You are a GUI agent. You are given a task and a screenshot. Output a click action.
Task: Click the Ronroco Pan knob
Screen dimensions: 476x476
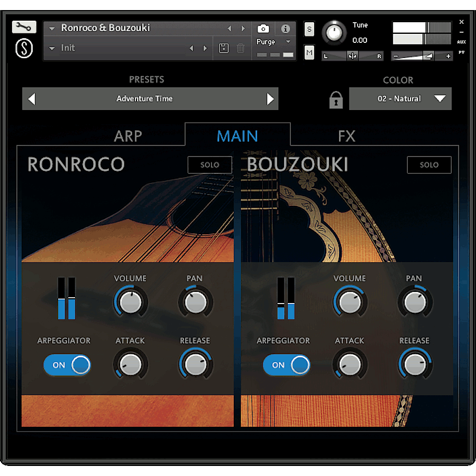point(196,302)
